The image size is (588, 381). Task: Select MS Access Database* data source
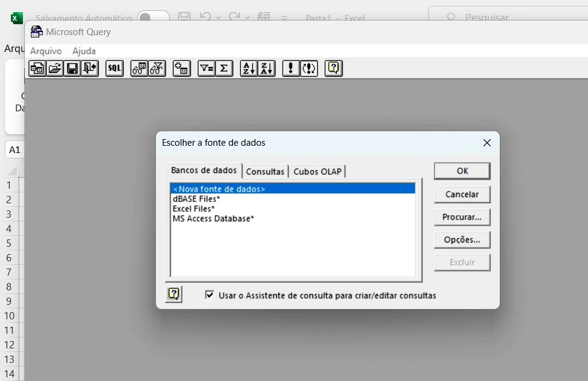[293, 218]
